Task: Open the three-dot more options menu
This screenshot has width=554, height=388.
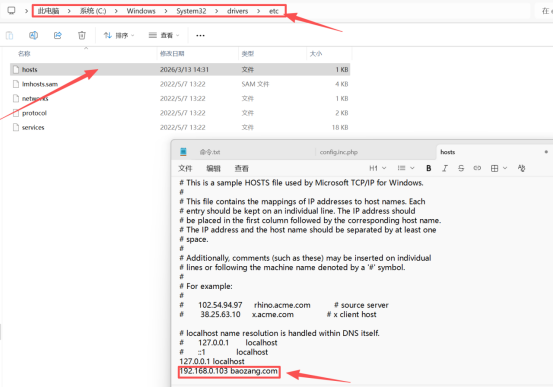Action: coord(200,35)
